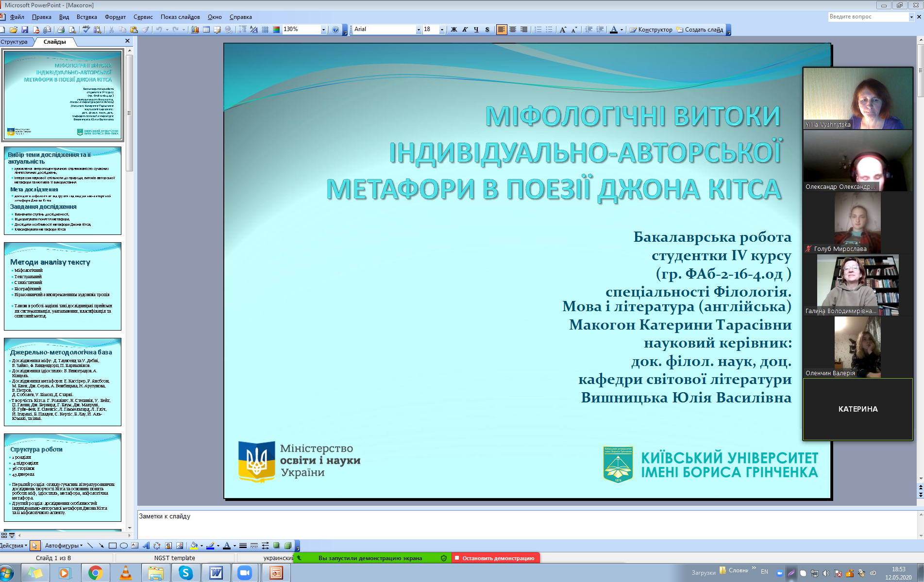This screenshot has height=582, width=924.
Task: Click the font color swatch in formatting toolbar
Action: point(614,30)
